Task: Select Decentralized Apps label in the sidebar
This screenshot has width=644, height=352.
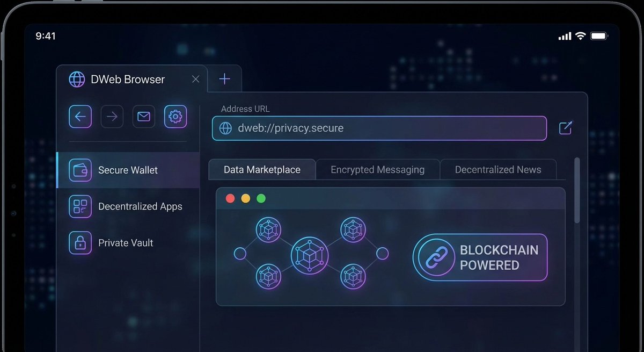Action: pyautogui.click(x=140, y=207)
